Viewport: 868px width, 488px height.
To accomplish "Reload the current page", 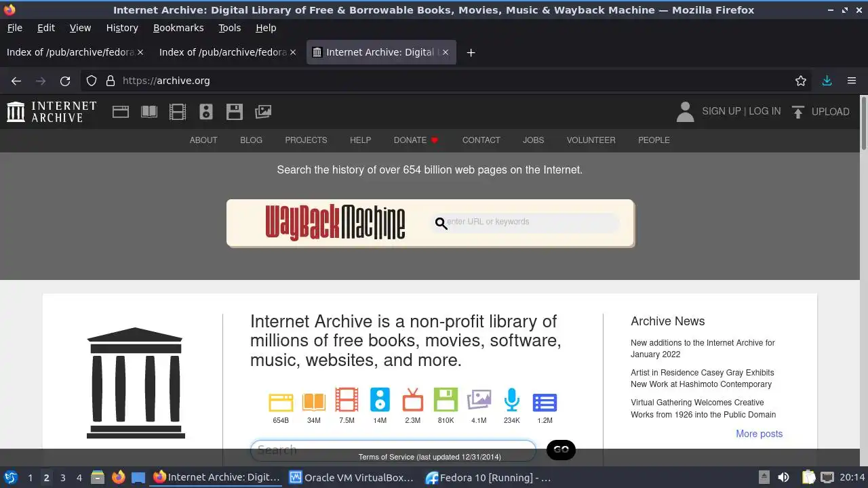I will click(x=65, y=81).
